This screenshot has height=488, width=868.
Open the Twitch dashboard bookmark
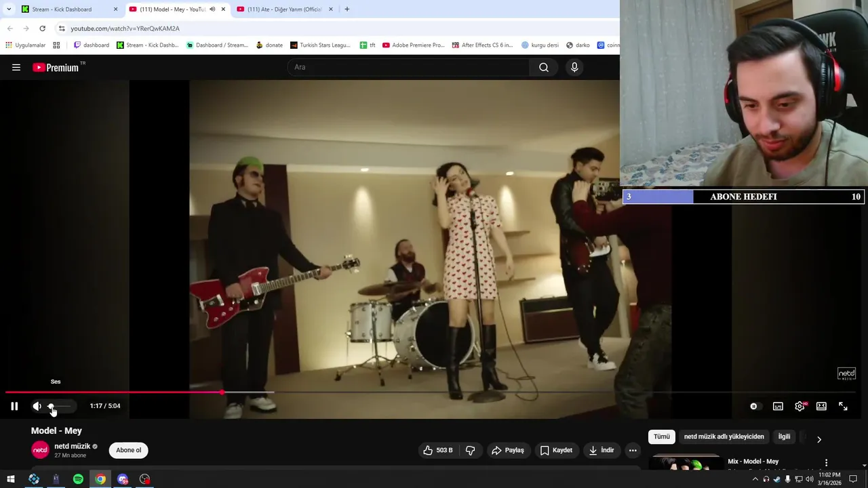pos(92,45)
